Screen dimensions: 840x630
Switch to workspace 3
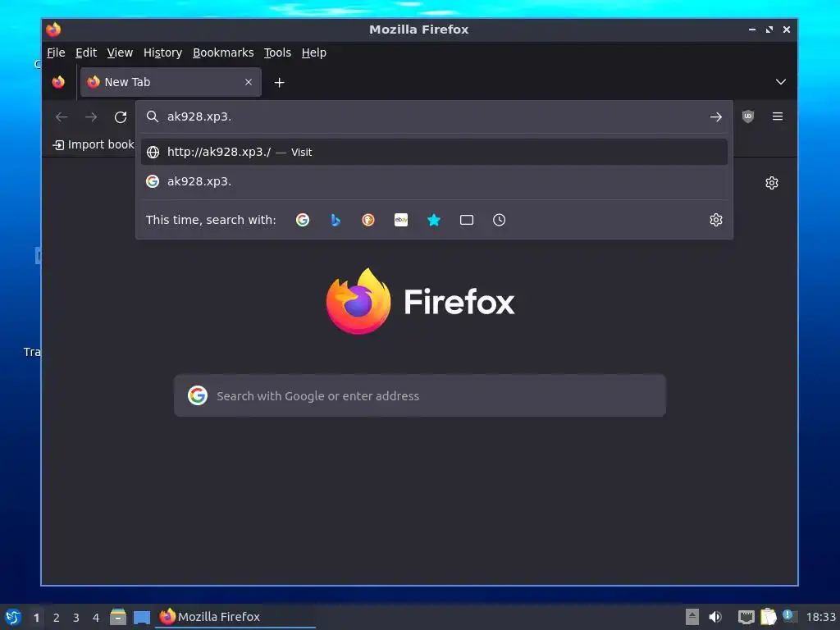(x=76, y=618)
